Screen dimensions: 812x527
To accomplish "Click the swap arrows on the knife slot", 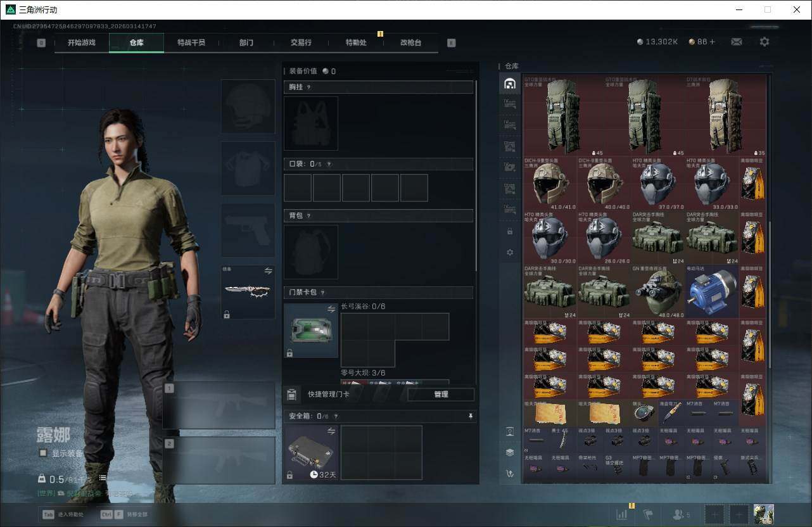I will 268,271.
